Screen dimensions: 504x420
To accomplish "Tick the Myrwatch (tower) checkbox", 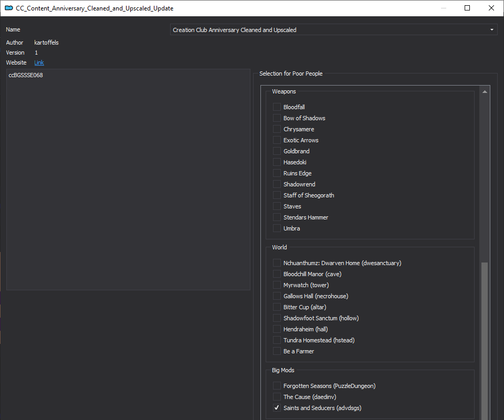I will click(277, 285).
